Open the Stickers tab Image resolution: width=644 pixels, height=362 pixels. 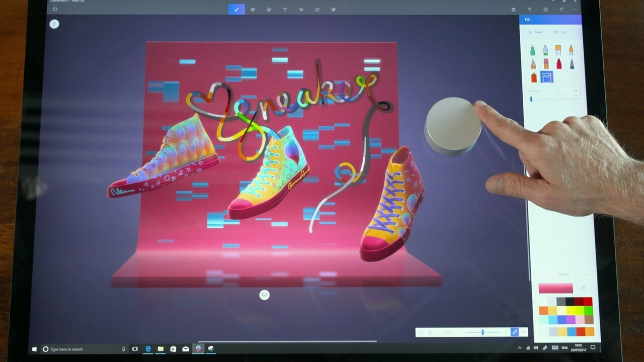click(x=269, y=10)
